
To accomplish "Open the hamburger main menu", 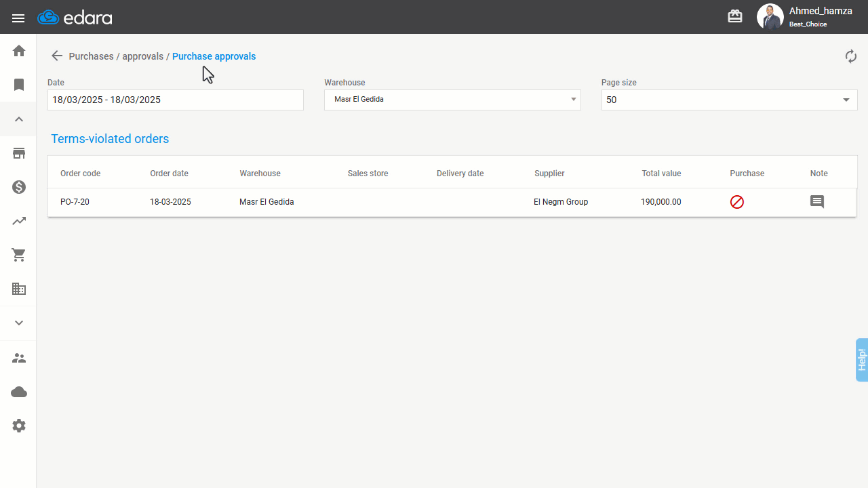I will (x=18, y=18).
